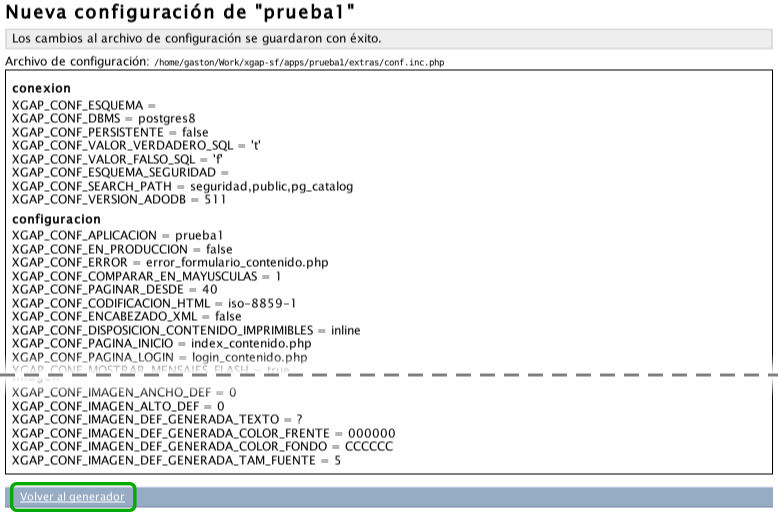Click the success message about saved changes
The height and width of the screenshot is (512, 778).
[x=197, y=38]
